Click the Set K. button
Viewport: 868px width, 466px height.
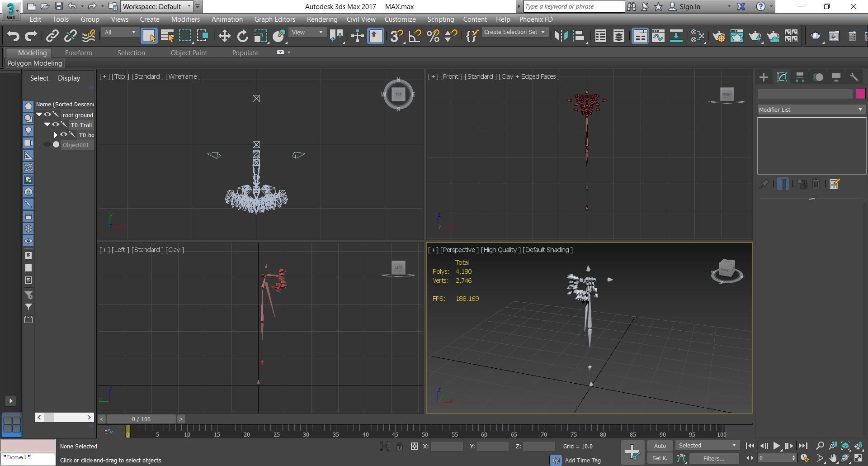coord(660,458)
